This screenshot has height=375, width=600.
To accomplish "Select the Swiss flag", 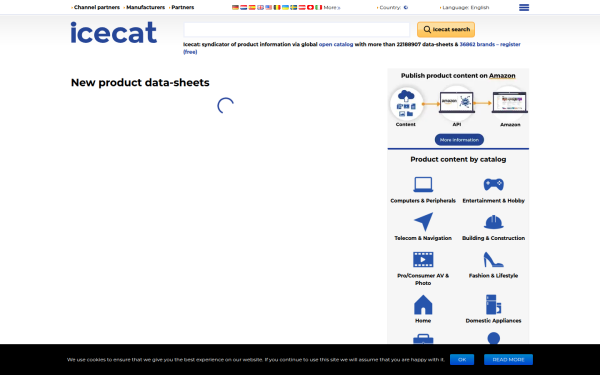I will 310,7.
